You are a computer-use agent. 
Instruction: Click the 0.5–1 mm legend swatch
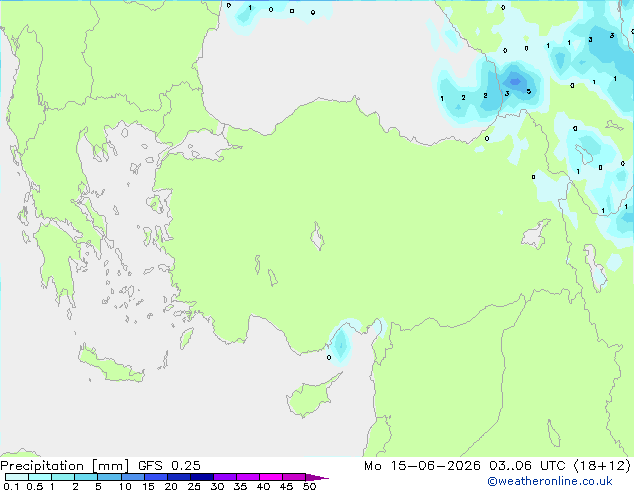click(x=40, y=477)
